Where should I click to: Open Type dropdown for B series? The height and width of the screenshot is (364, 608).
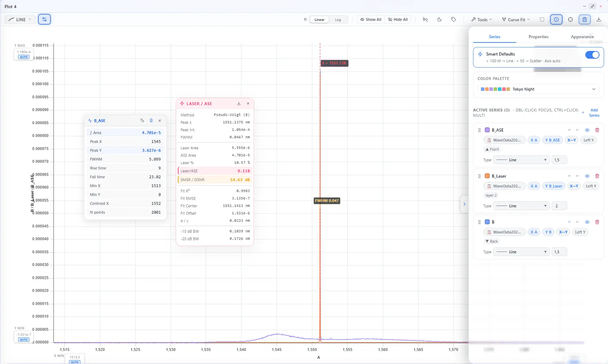click(x=521, y=252)
